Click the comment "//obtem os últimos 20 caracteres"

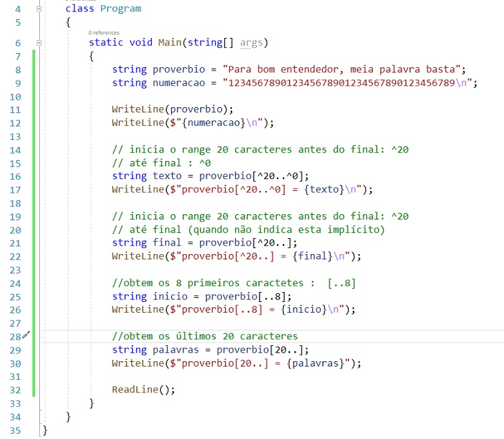204,336
